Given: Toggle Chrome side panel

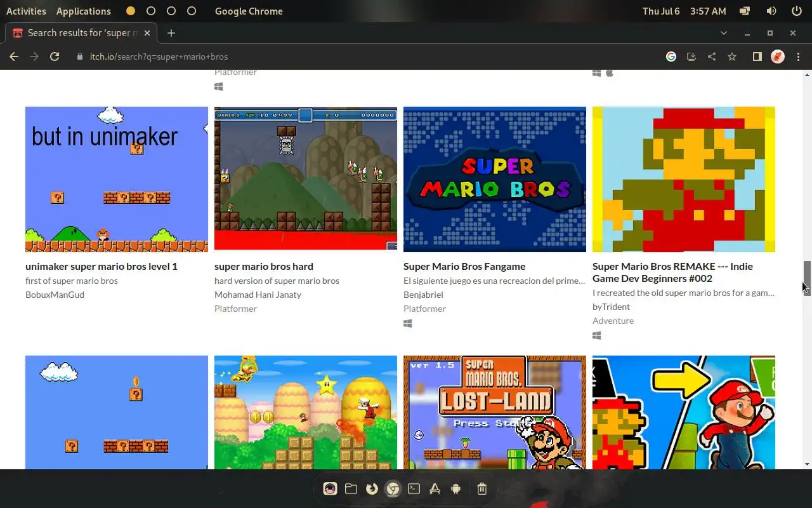Looking at the screenshot, I should [757, 57].
